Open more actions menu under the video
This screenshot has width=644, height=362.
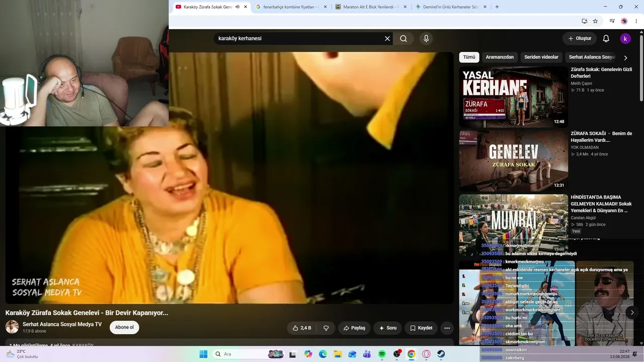tap(447, 328)
